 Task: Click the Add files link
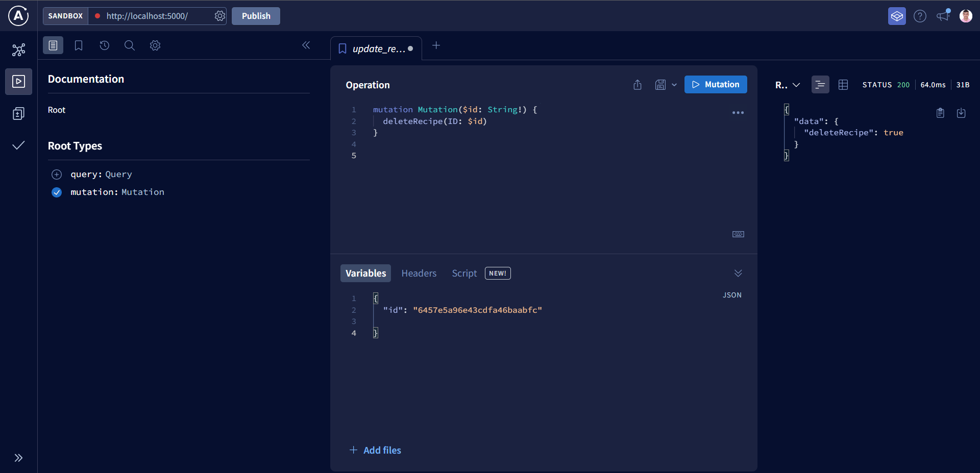375,450
